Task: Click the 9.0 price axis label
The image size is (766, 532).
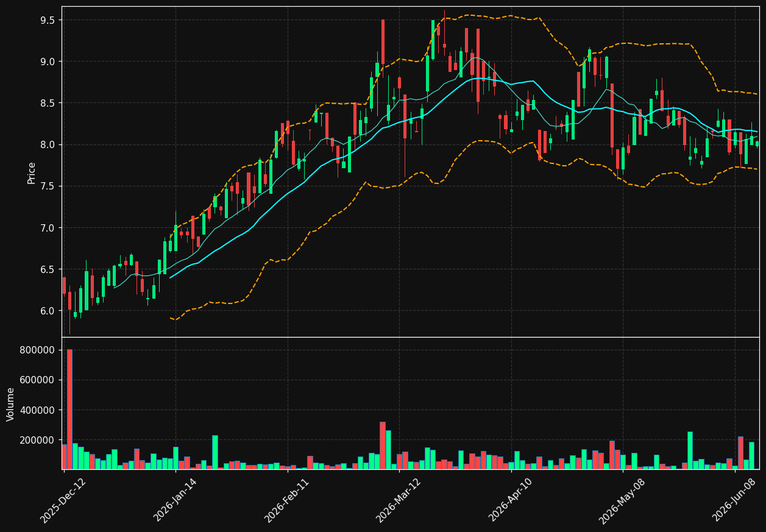Action: click(48, 62)
